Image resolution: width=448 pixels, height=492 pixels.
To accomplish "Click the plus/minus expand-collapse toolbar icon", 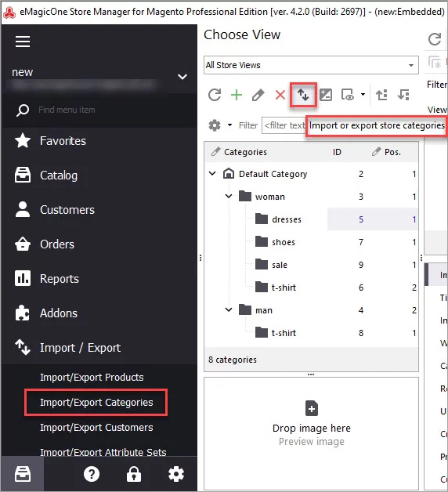I will click(326, 95).
